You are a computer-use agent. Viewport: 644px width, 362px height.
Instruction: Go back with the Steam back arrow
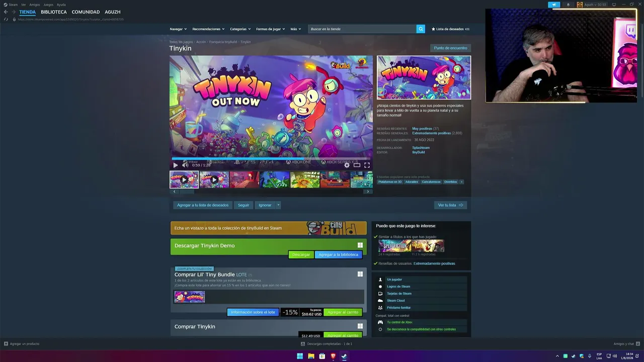(x=6, y=12)
